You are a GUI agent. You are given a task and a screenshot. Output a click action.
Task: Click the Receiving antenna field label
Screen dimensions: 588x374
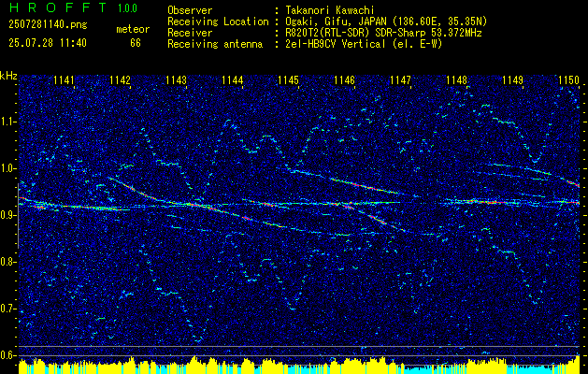pyautogui.click(x=215, y=44)
